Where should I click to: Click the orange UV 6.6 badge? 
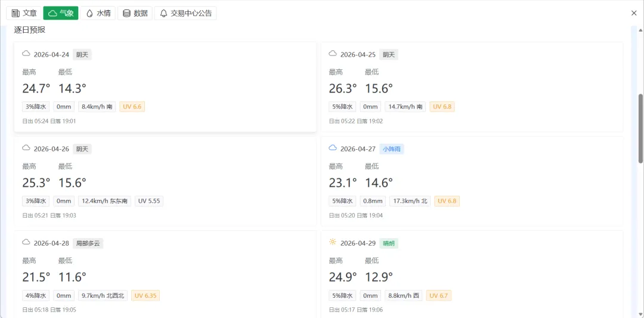[132, 107]
